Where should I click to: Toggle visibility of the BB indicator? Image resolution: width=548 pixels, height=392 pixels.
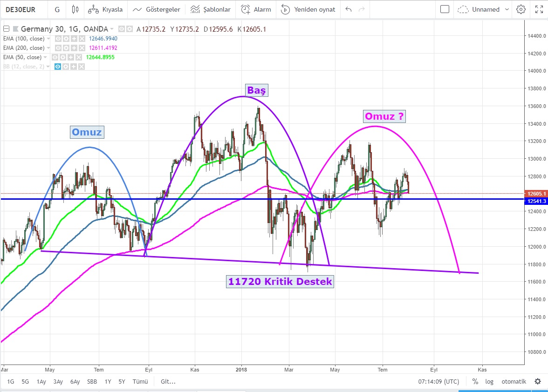(58, 67)
